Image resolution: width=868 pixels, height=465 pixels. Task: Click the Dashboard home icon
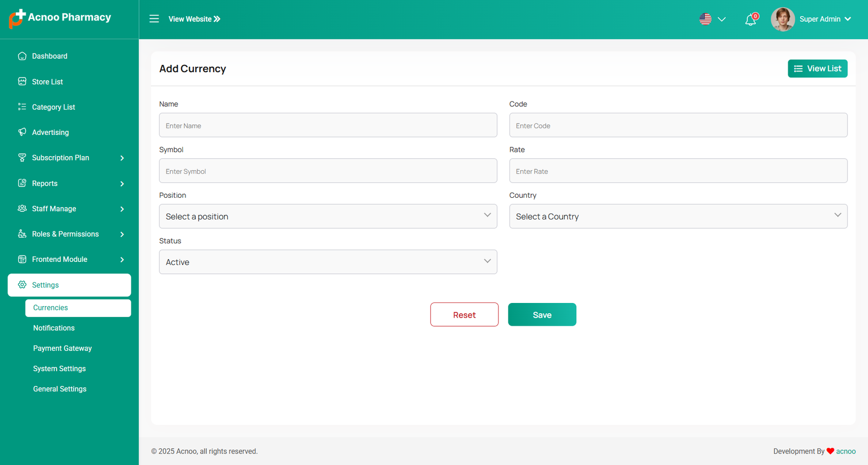tap(22, 56)
